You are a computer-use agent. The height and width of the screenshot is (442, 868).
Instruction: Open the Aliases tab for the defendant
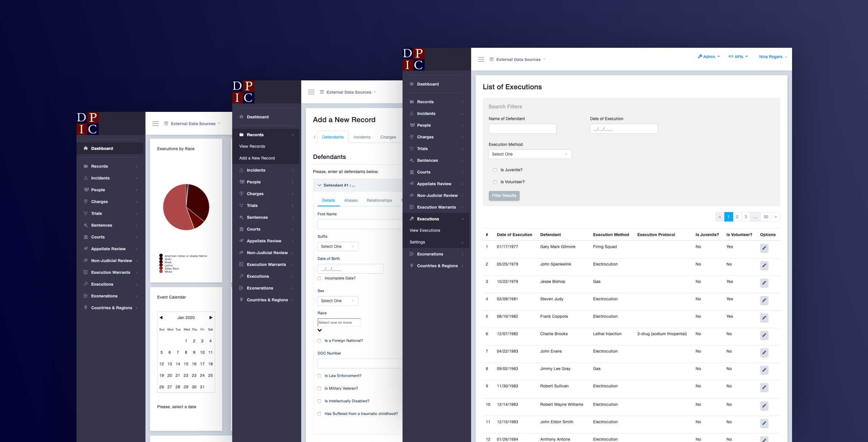[x=350, y=201]
